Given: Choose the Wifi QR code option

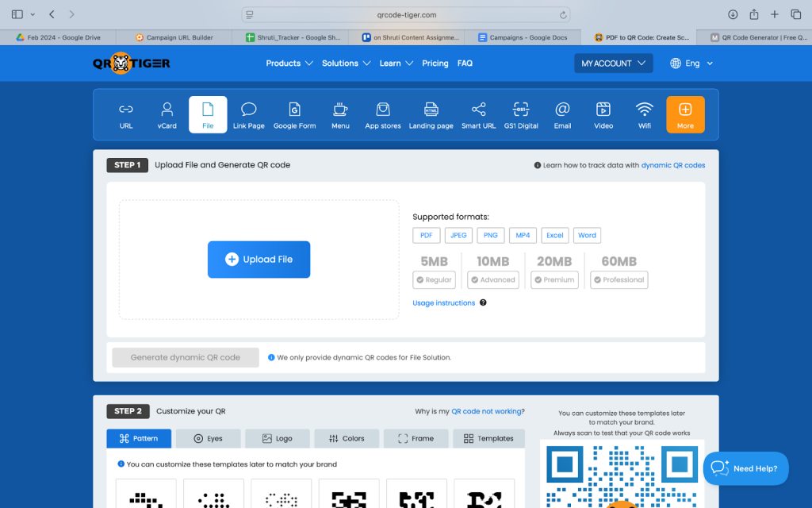Looking at the screenshot, I should pyautogui.click(x=644, y=115).
